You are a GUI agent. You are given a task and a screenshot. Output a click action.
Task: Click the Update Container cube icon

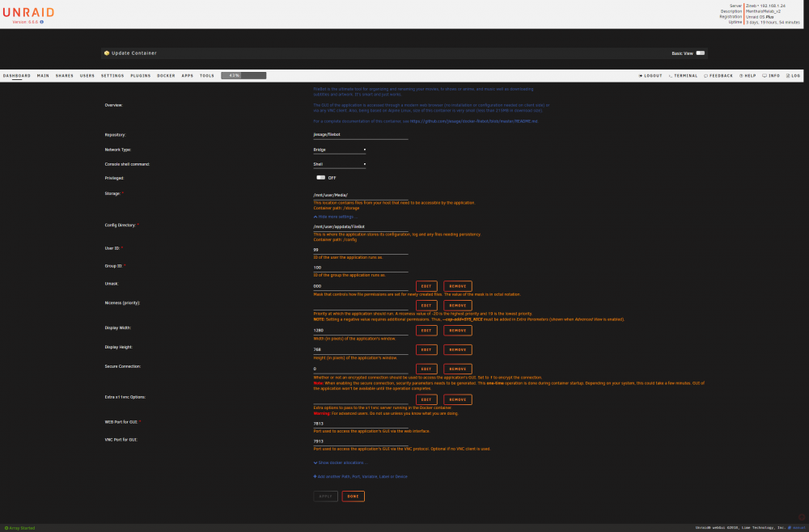pos(107,53)
